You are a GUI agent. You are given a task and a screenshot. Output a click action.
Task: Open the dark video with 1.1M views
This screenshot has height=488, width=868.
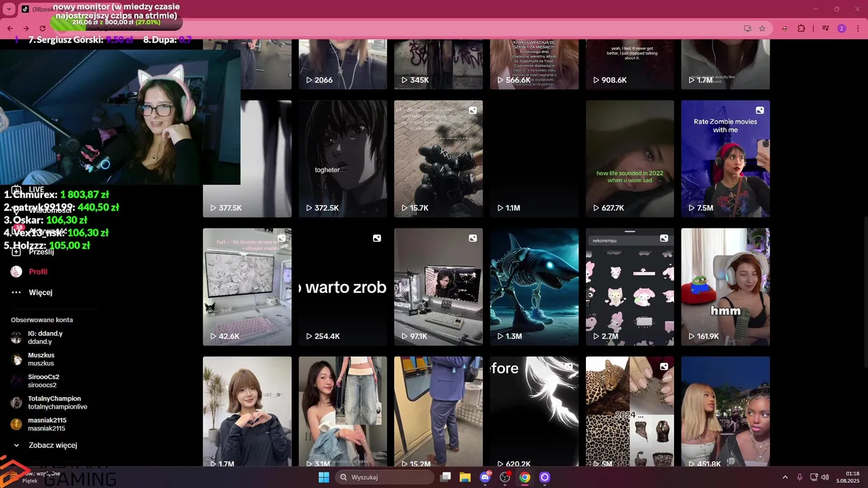[534, 159]
